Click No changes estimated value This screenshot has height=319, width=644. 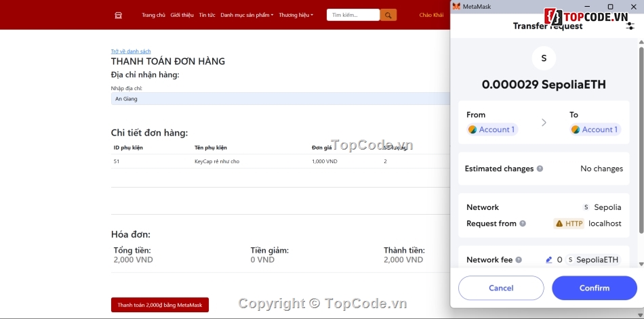602,169
